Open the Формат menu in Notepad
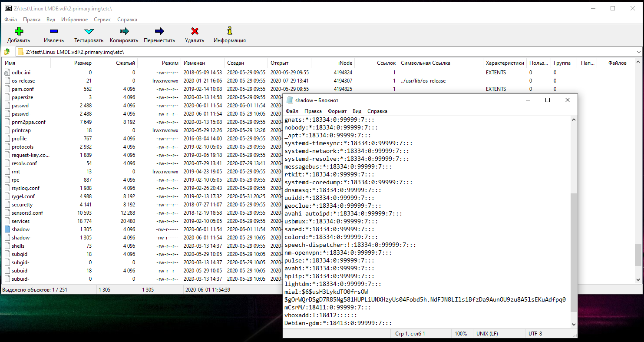Viewport: 644px width, 342px height. [337, 111]
